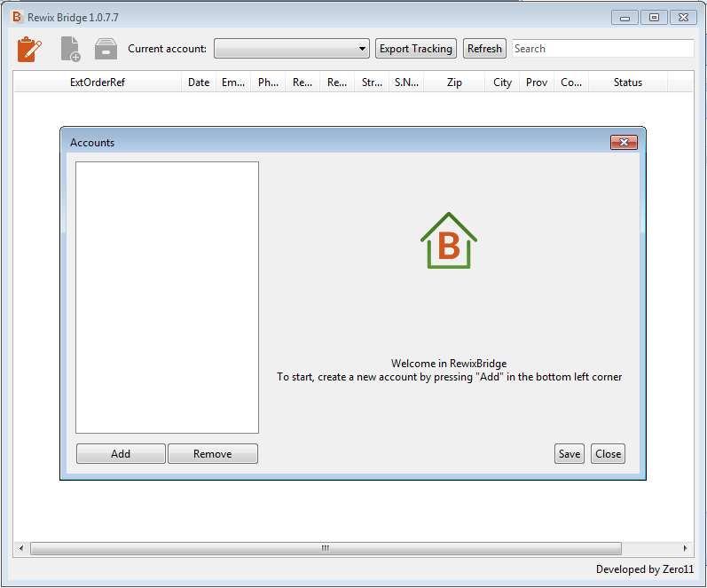The image size is (707, 588).
Task: Click the S.N... column header
Action: click(406, 82)
